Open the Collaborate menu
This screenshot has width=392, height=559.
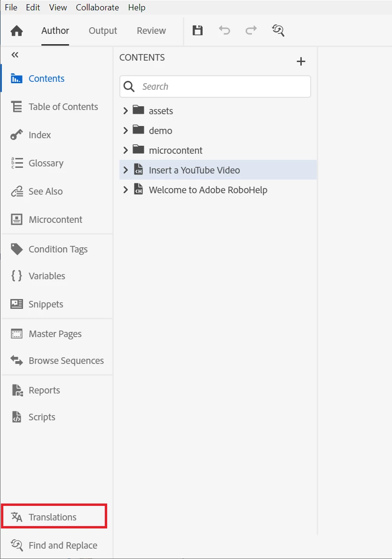pos(97,8)
